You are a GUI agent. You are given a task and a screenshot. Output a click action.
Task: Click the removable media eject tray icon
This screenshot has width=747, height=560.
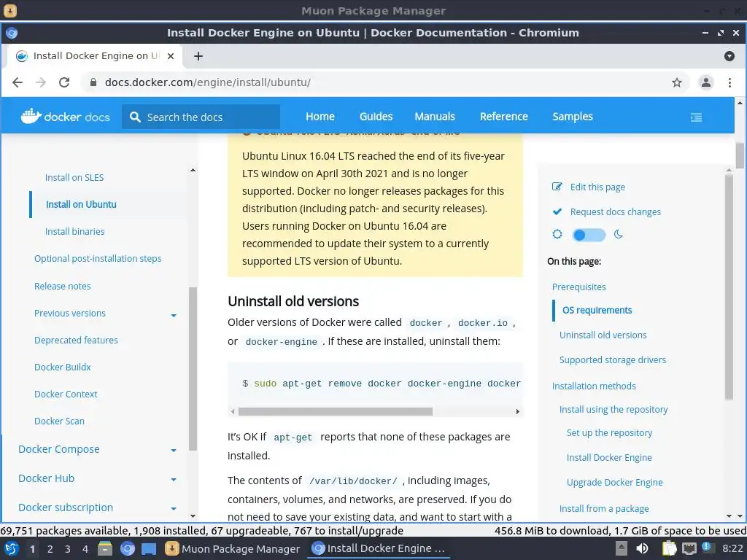[x=621, y=548]
